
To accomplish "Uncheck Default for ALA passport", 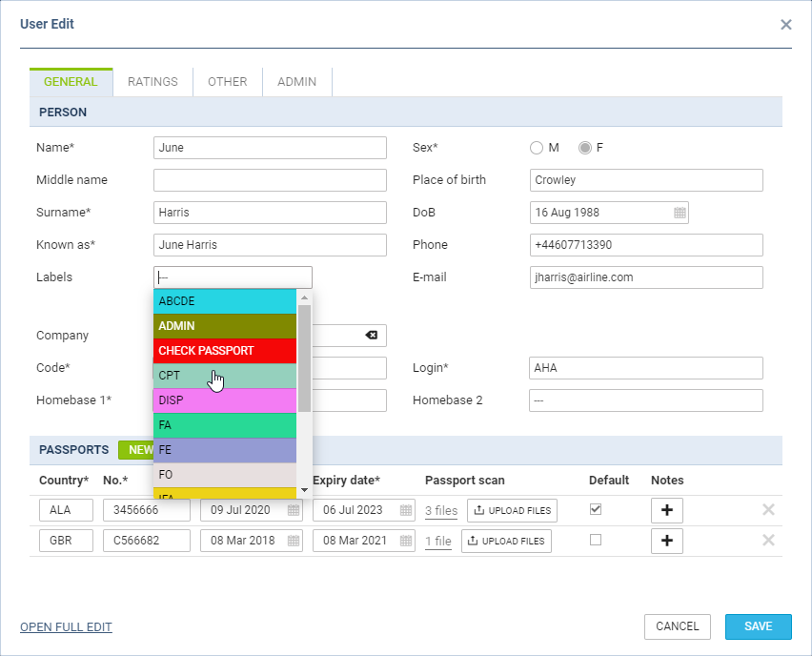I will click(596, 509).
